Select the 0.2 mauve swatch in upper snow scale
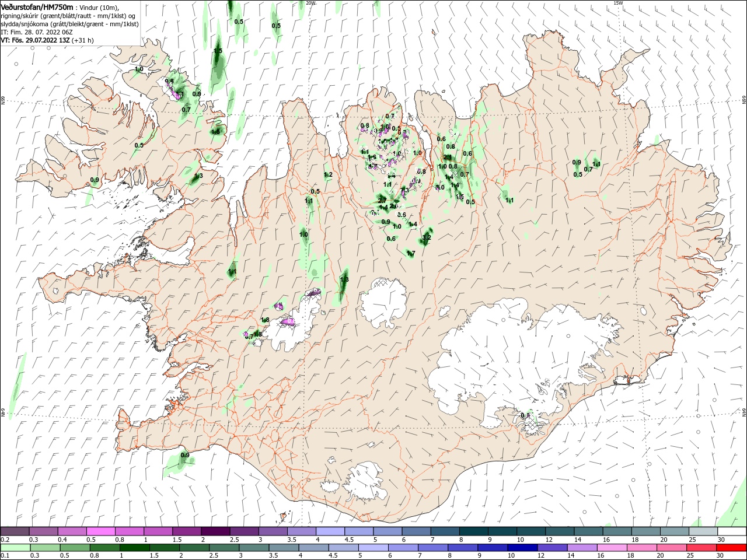 coord(15,531)
